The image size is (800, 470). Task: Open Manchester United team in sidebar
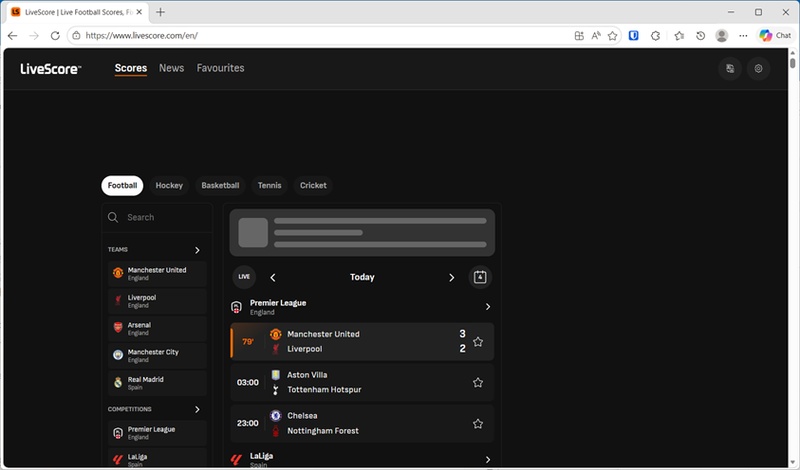(x=157, y=274)
